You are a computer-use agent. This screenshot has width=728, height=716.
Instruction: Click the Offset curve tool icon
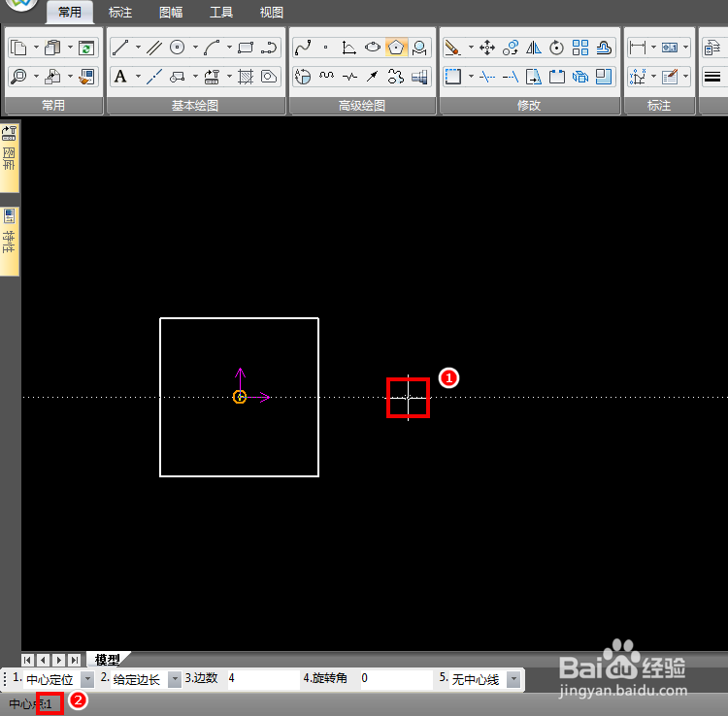coord(603,48)
